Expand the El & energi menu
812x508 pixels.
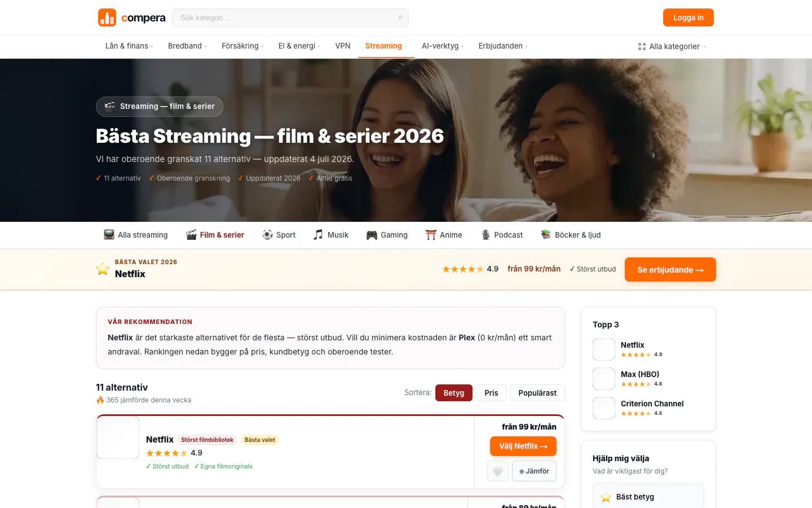click(299, 46)
